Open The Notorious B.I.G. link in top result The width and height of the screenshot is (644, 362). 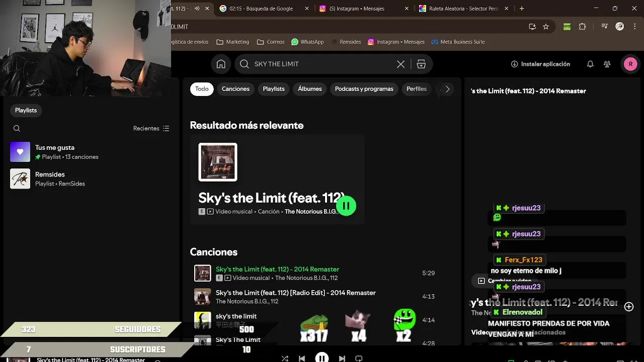(x=311, y=212)
